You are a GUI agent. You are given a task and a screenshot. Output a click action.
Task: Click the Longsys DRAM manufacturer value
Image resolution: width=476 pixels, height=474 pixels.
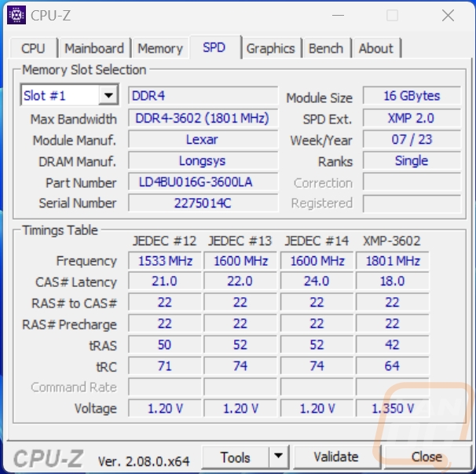[203, 160]
